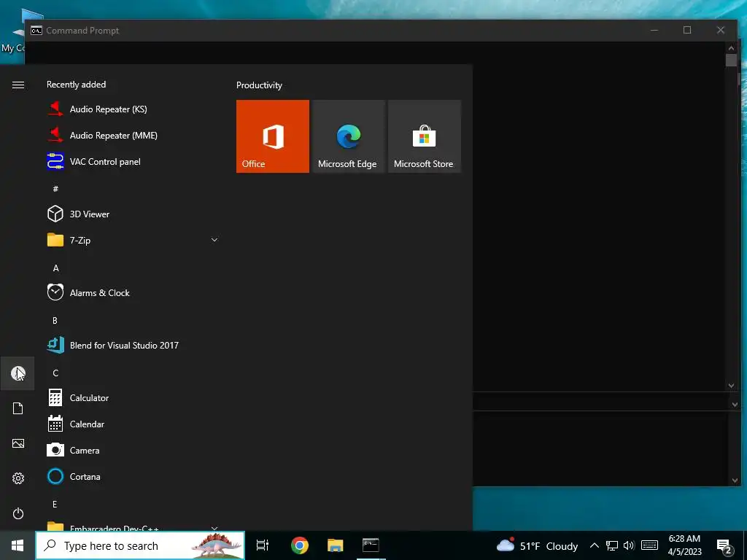
Task: Open the Microsoft Store tile
Action: click(425, 136)
